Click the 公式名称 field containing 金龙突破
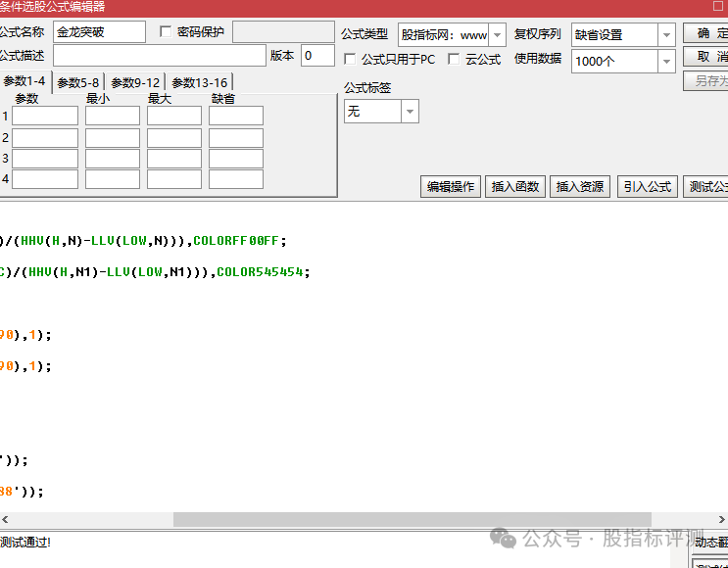The image size is (728, 568). click(99, 31)
